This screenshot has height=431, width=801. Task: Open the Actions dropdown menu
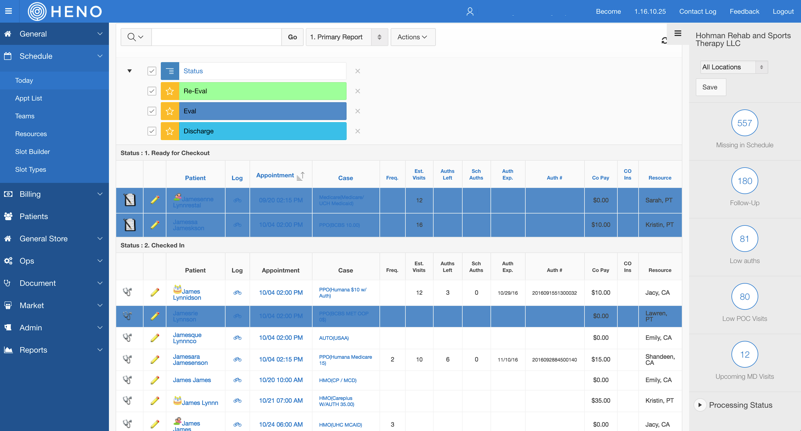pyautogui.click(x=413, y=37)
